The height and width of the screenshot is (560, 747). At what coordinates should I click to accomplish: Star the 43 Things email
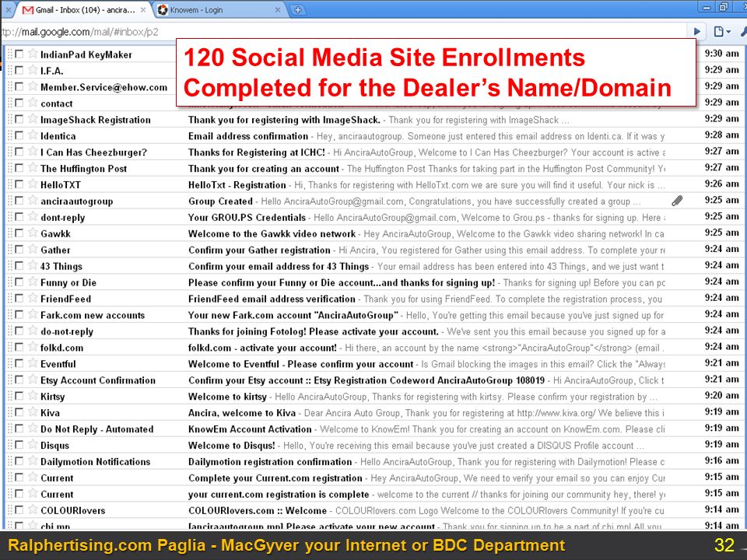click(x=33, y=265)
